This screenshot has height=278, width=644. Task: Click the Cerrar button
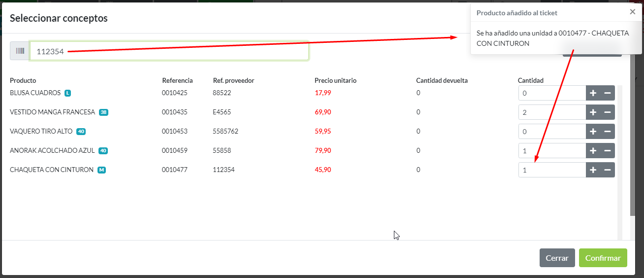coord(557,258)
